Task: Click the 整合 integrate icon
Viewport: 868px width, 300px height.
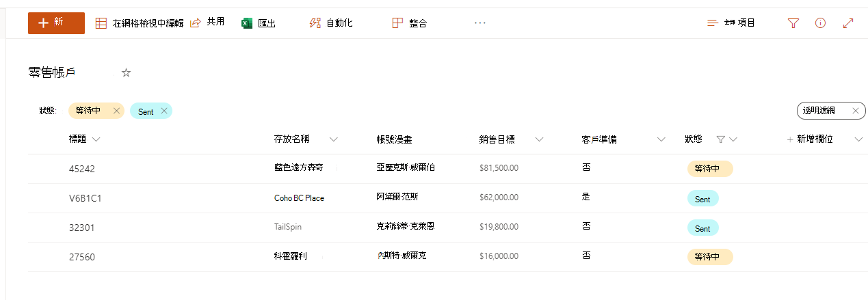Action: tap(397, 23)
